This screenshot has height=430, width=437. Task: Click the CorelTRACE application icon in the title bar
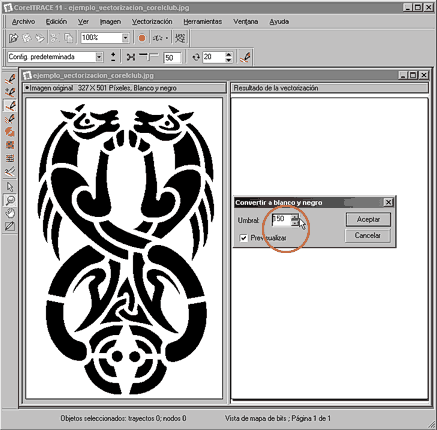pyautogui.click(x=7, y=7)
